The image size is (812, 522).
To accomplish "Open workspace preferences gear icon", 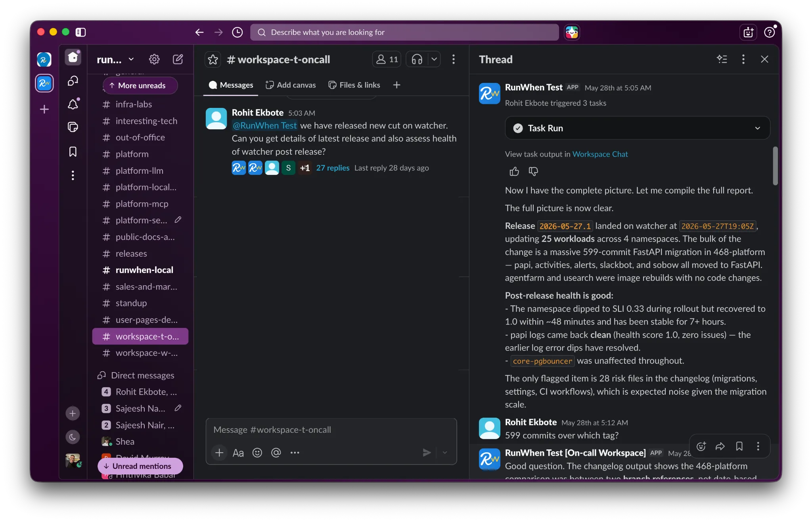I will click(154, 59).
